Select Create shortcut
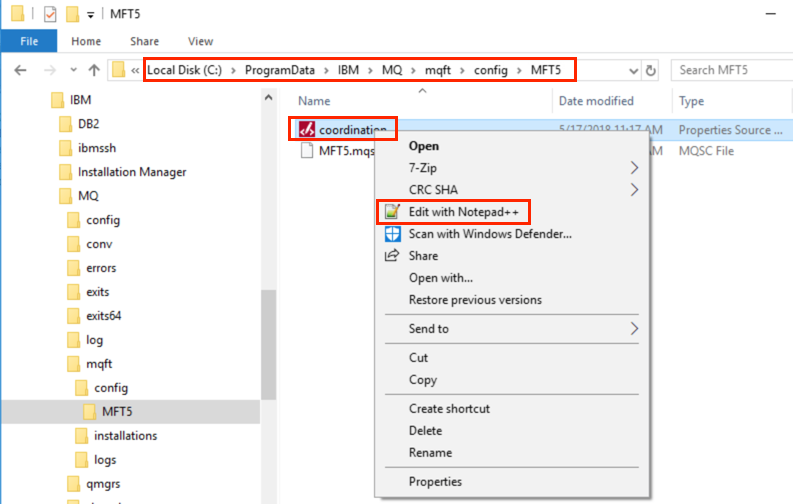Screen dimensions: 793x504 [449, 408]
